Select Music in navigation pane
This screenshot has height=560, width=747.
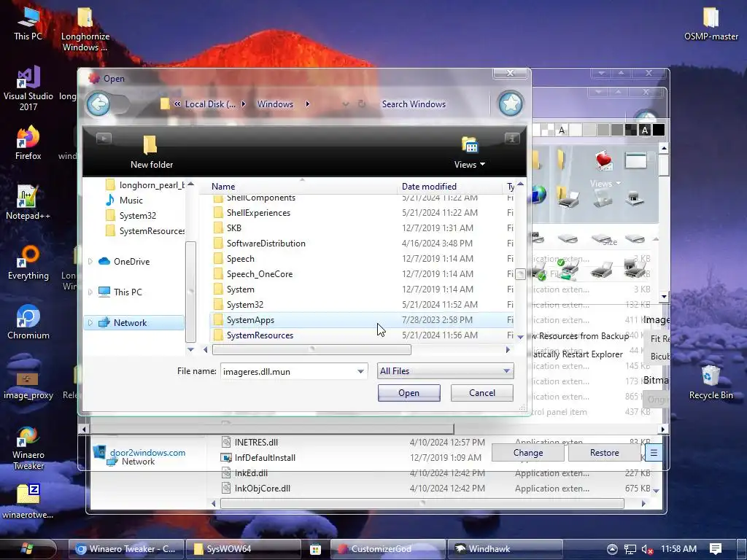click(x=124, y=200)
